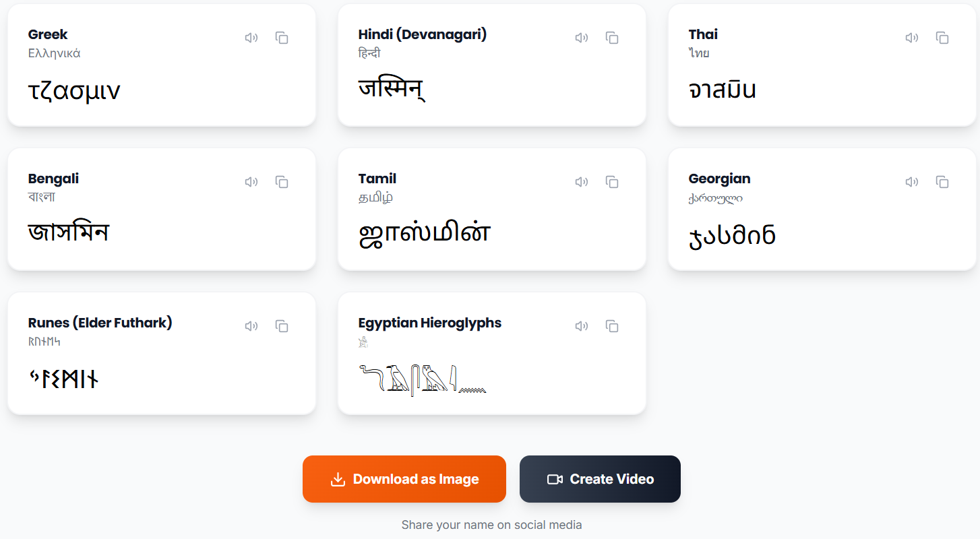
Task: Copy the Greek transliteration
Action: coord(282,38)
